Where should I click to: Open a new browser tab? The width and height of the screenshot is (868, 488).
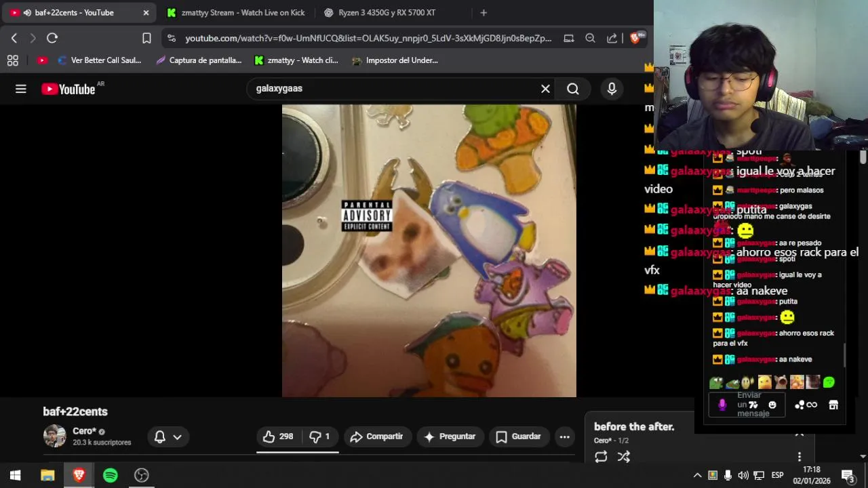tap(484, 13)
